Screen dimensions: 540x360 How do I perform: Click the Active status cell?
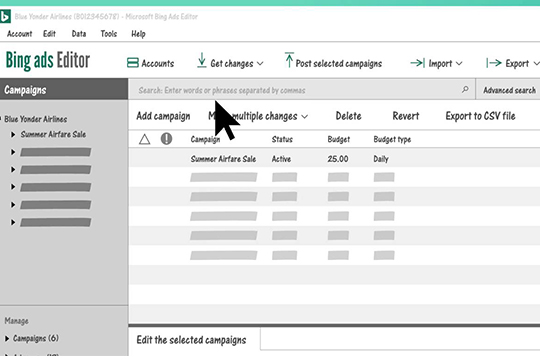click(x=281, y=159)
